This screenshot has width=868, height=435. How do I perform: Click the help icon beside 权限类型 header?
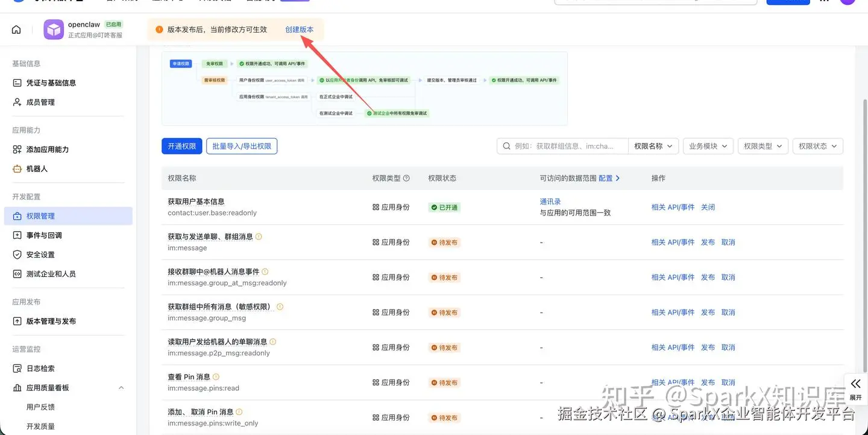[x=406, y=178]
